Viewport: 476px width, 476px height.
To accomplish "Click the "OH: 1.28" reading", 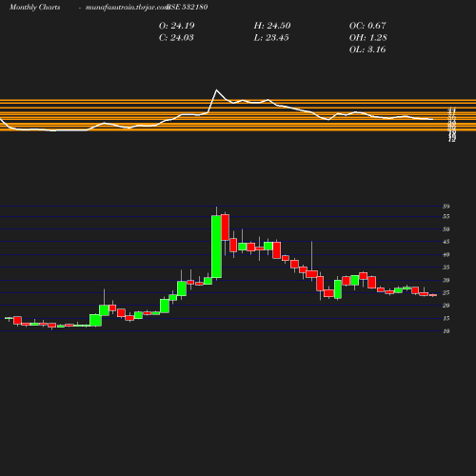I will pyautogui.click(x=368, y=38).
